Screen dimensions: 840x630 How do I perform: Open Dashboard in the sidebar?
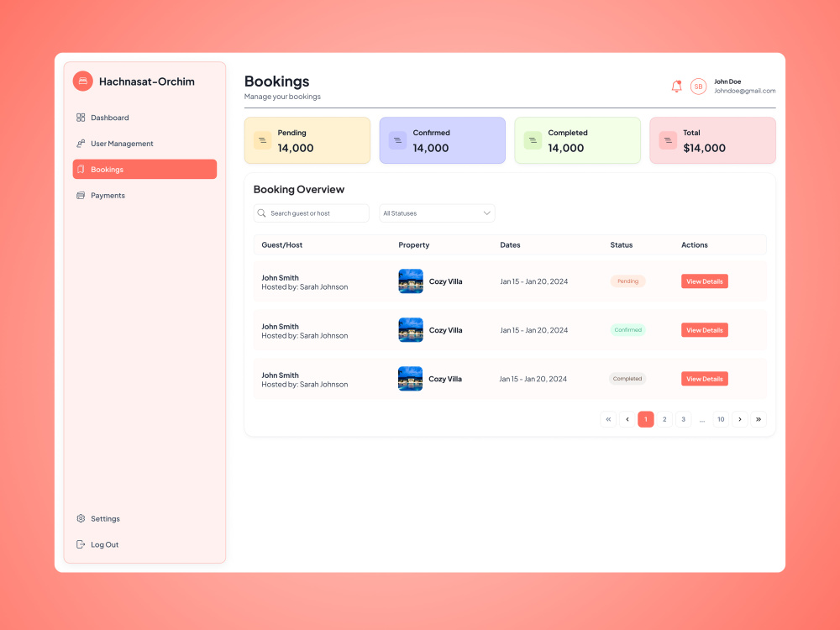[x=144, y=118]
